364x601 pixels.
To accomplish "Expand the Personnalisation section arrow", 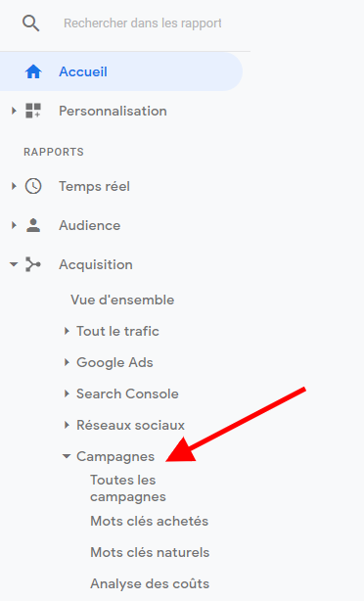I will click(14, 111).
